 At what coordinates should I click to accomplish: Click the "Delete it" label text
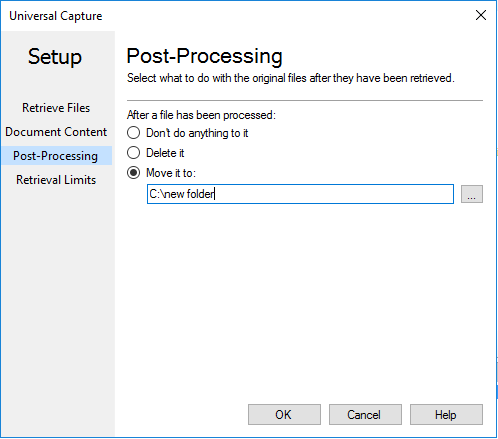[165, 153]
